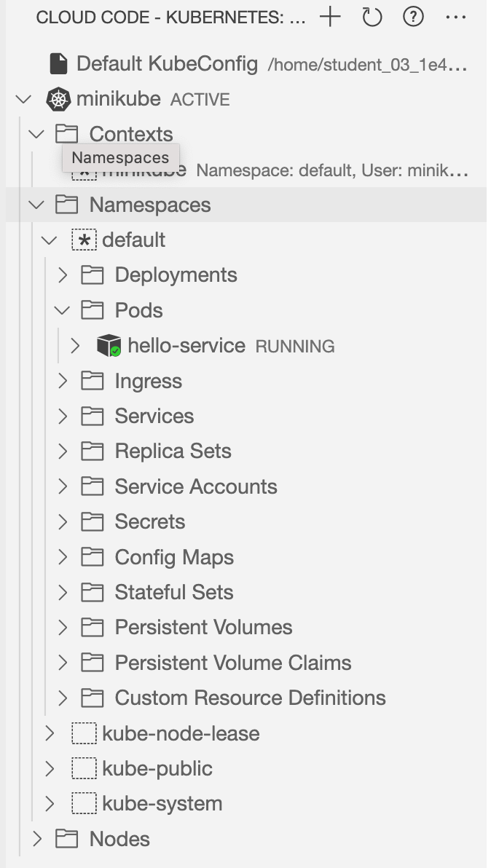Click the plus icon in panel header

click(330, 17)
